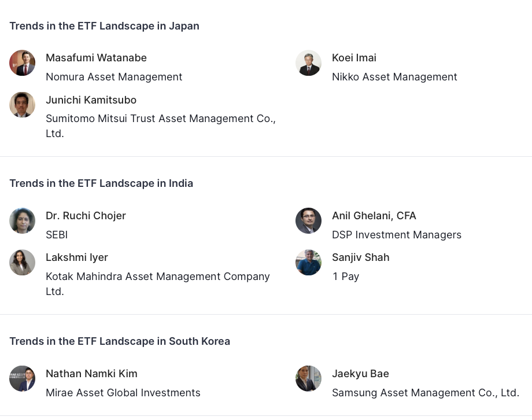Open Junichi Kamitsubo's profile photo

[23, 105]
